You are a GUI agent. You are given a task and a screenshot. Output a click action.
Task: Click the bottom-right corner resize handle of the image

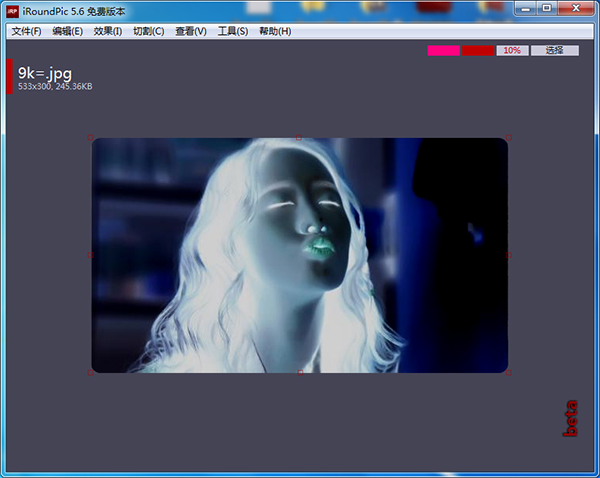[508, 373]
